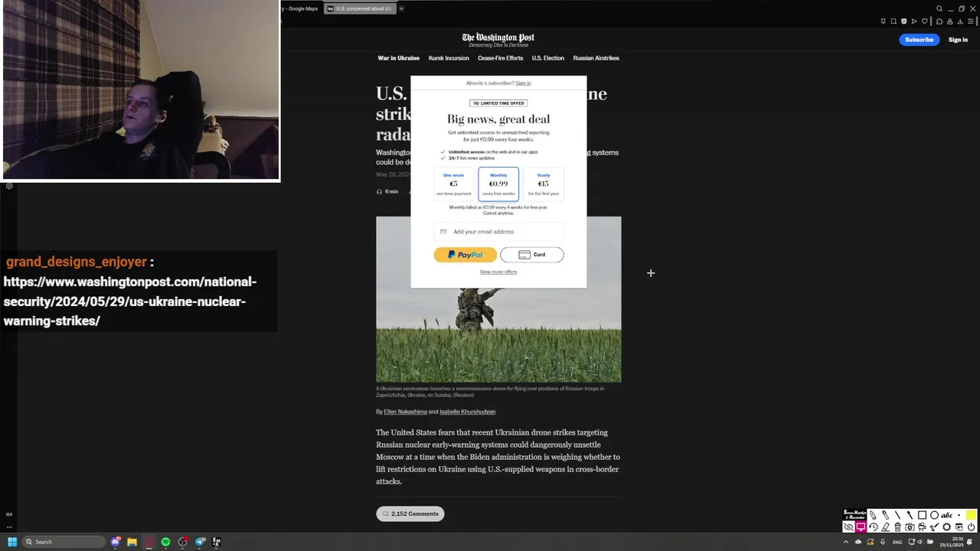Pay with the PayPal button
This screenshot has height=551, width=980.
tap(465, 255)
